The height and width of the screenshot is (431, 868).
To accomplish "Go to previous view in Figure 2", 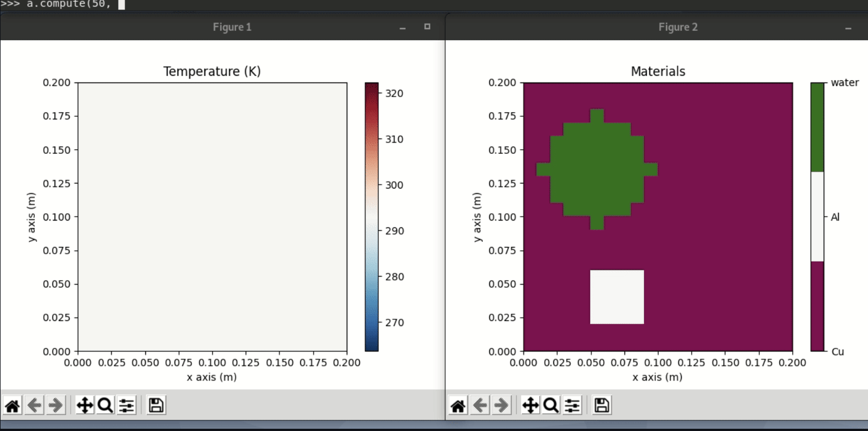I will click(x=480, y=405).
